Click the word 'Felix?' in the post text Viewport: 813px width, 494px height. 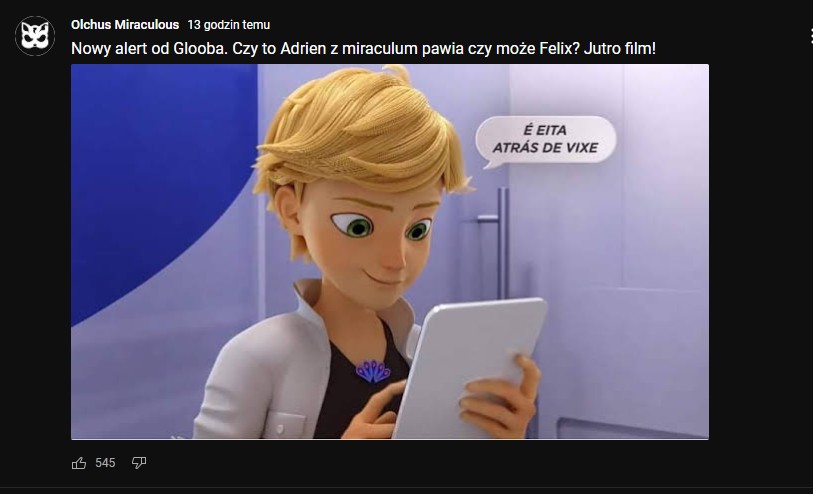[559, 49]
